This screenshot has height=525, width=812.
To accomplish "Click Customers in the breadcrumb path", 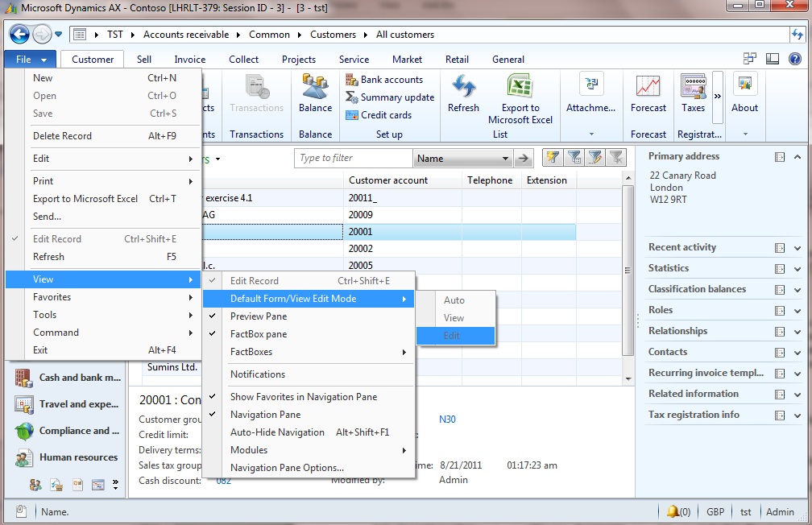I will (x=333, y=35).
